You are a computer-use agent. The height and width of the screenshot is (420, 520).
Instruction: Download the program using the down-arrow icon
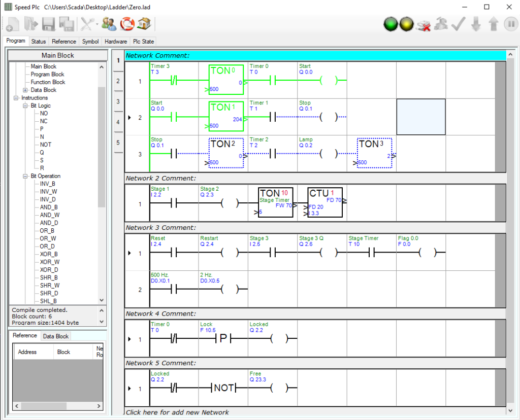click(x=476, y=24)
